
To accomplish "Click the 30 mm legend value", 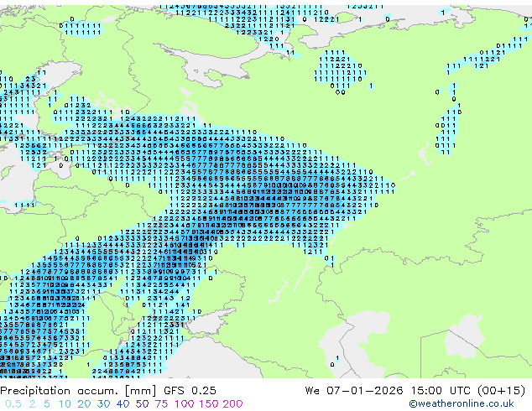I will coord(103,404).
